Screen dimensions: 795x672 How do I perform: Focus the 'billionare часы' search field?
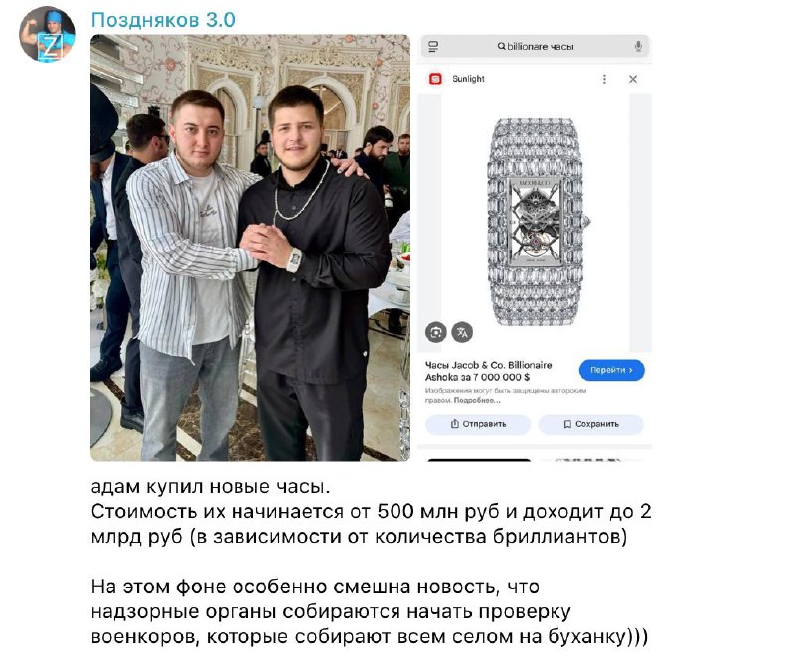pos(536,46)
